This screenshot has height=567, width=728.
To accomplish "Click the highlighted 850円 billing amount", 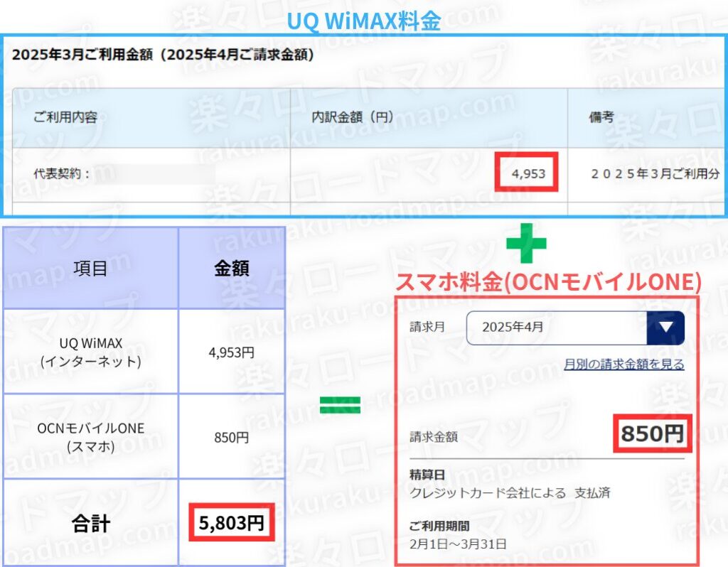I will (652, 433).
